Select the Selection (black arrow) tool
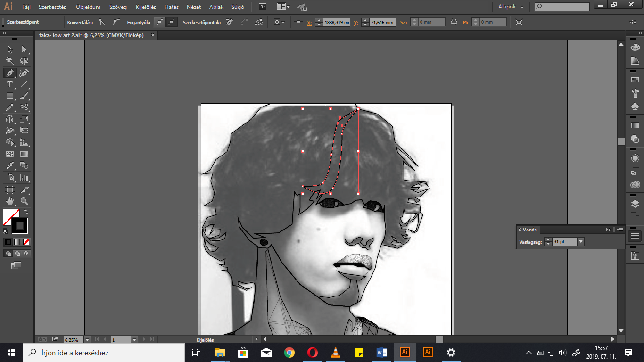The width and height of the screenshot is (644, 362). point(9,49)
